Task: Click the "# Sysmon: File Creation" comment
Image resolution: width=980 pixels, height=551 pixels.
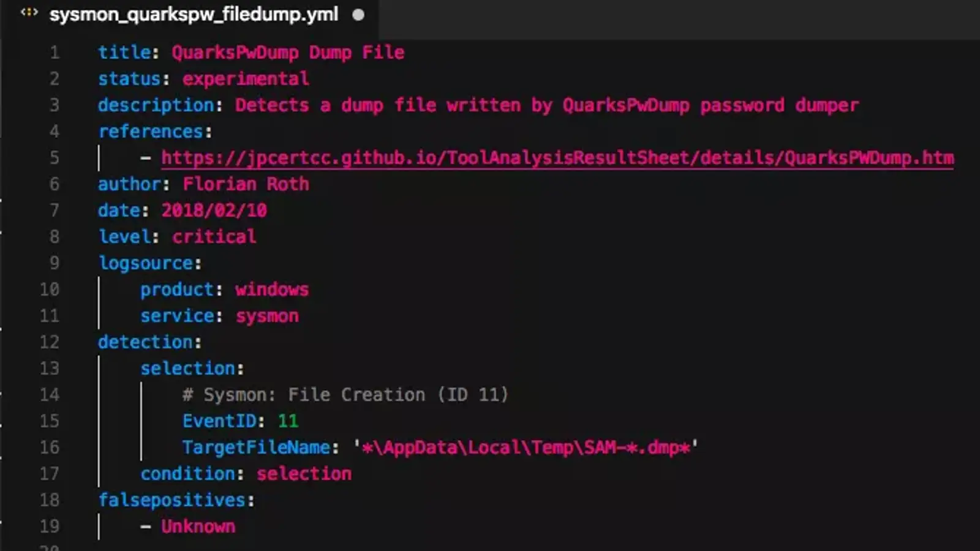Action: pyautogui.click(x=345, y=395)
